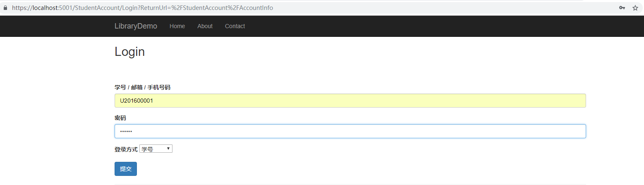Click the 学号 / 邮箱 / 手机号码 label
Viewport: 644px width, 185px height.
(142, 87)
